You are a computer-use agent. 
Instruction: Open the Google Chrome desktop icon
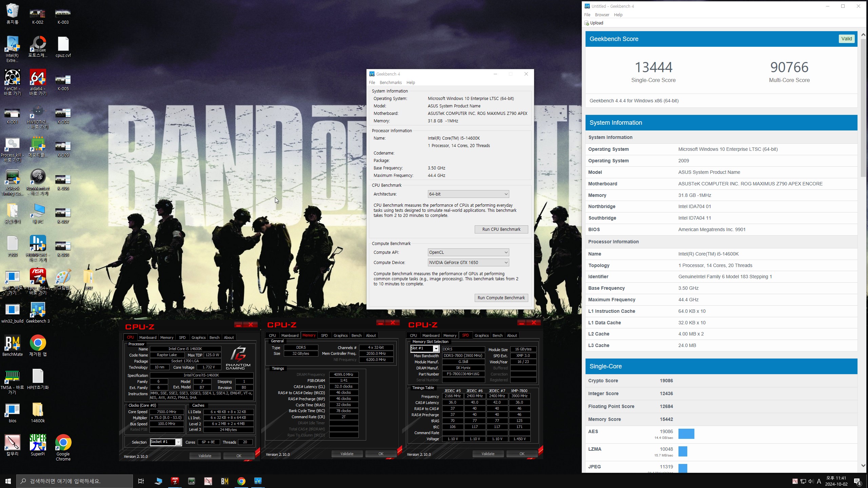(x=63, y=447)
